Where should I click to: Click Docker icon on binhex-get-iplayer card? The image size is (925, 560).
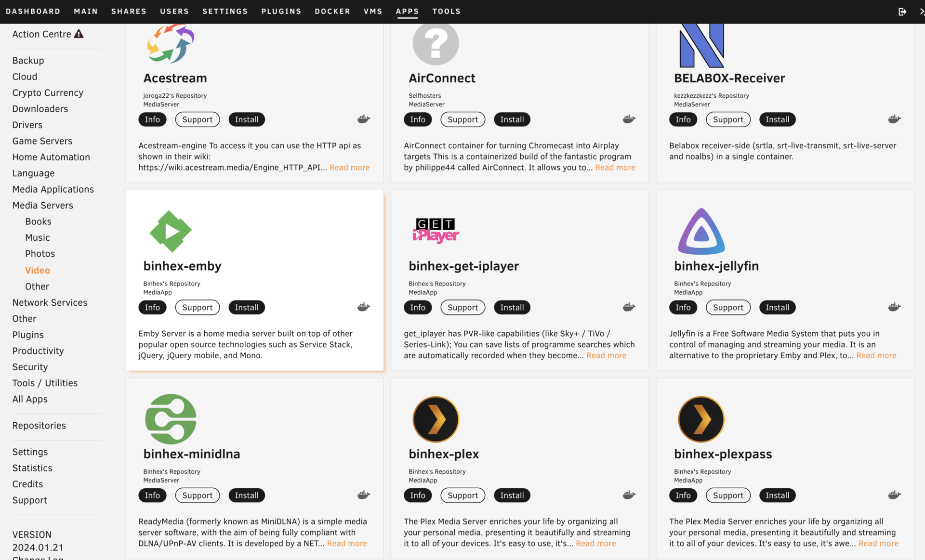(629, 307)
